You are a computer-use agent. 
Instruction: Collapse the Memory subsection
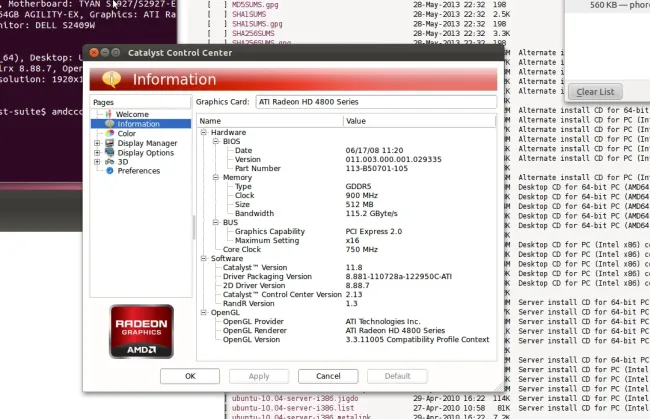point(216,177)
